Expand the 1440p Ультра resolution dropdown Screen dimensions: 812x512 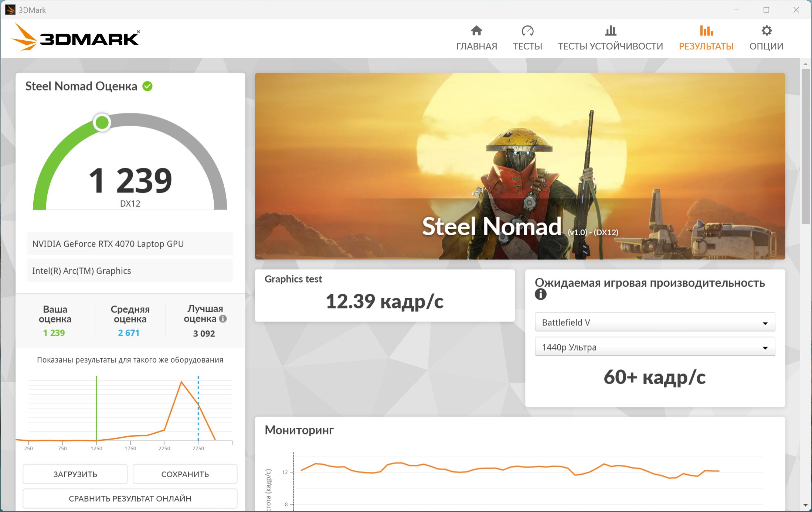(x=655, y=347)
